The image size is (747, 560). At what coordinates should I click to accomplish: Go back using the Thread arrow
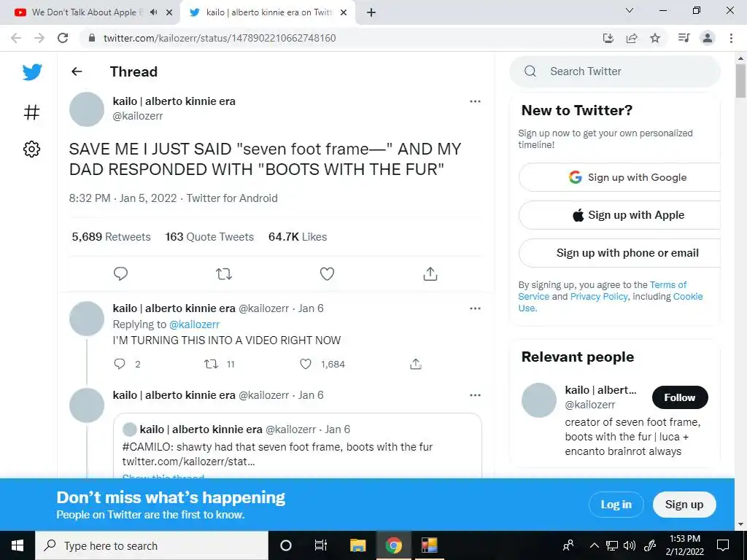(x=77, y=71)
